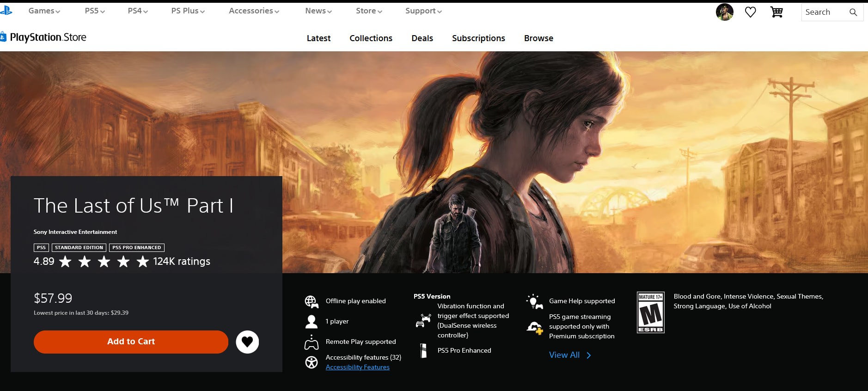Click the Offline play enabled label
Image resolution: width=868 pixels, height=391 pixels.
tap(356, 301)
